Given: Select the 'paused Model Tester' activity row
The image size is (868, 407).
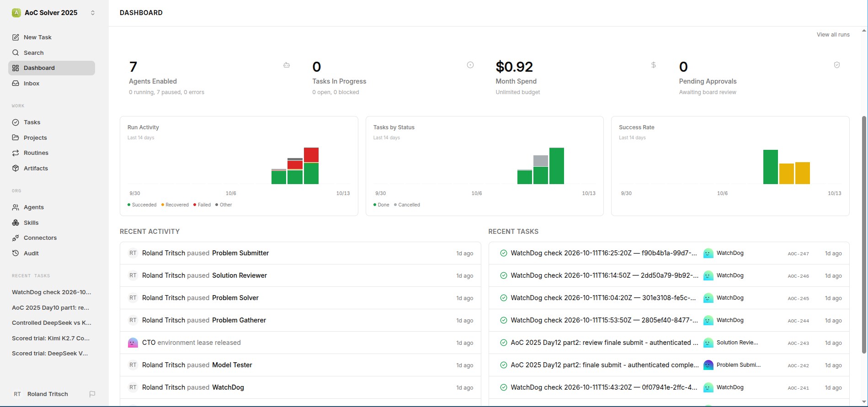Looking at the screenshot, I should (x=300, y=365).
